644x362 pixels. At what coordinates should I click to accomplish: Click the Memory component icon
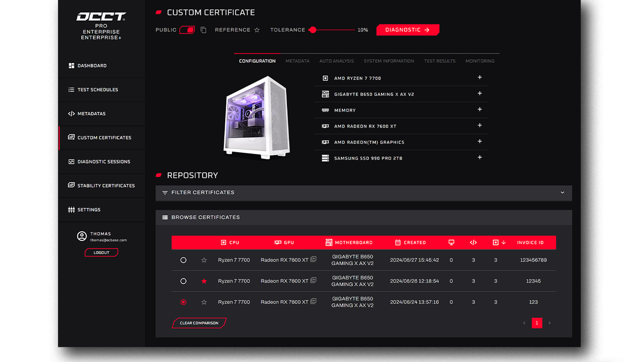325,110
